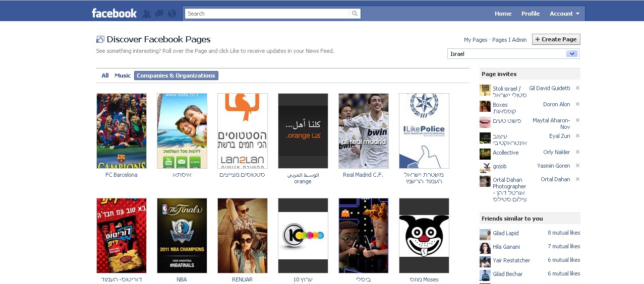Viewport: 644px width, 284px height.
Task: Click the Moses page name link
Action: (x=424, y=279)
